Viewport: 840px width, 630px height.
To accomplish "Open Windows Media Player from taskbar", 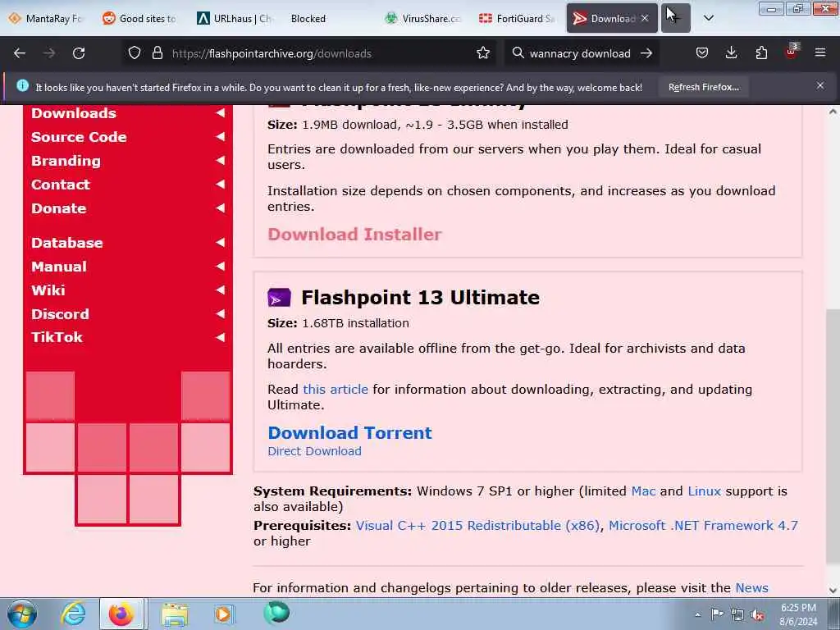I will click(223, 614).
